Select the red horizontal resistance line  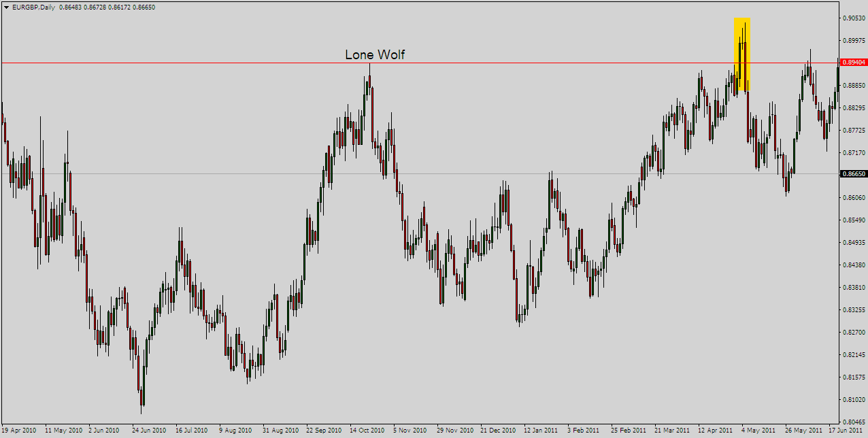pos(420,63)
